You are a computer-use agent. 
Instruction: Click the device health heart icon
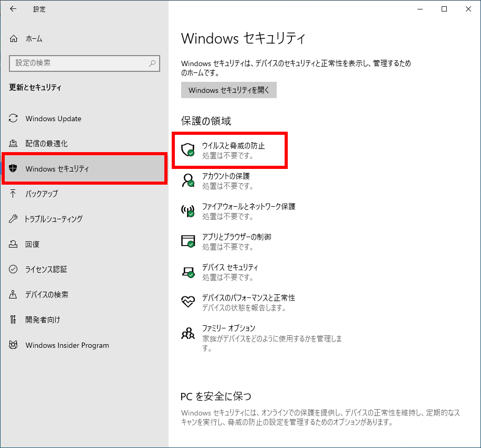point(188,302)
